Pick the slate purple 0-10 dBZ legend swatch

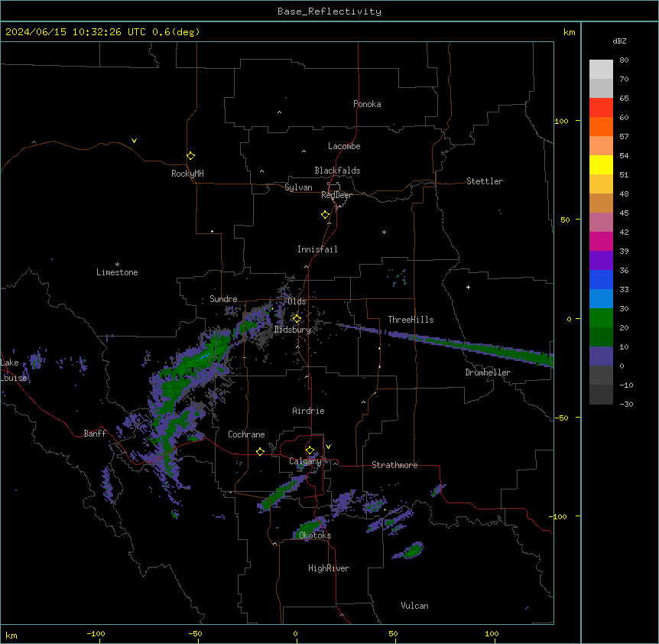tap(601, 356)
